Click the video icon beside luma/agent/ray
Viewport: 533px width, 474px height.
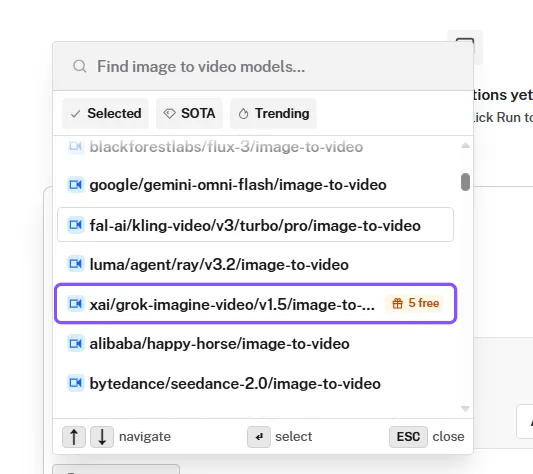point(75,264)
